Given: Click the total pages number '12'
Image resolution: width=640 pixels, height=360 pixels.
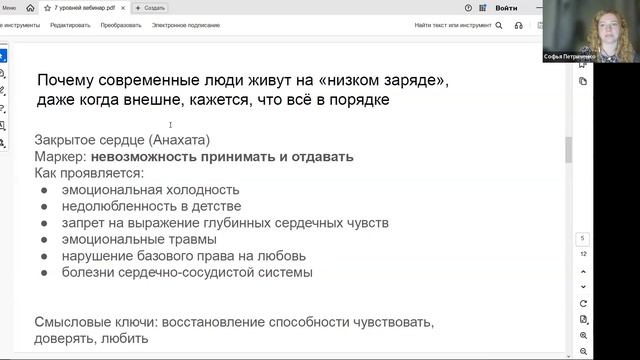Looking at the screenshot, I should 583,254.
